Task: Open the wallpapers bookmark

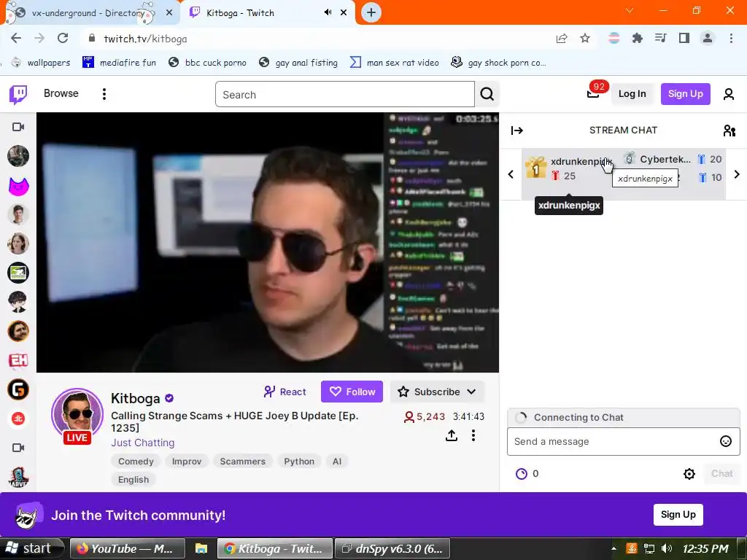Action: pos(41,63)
